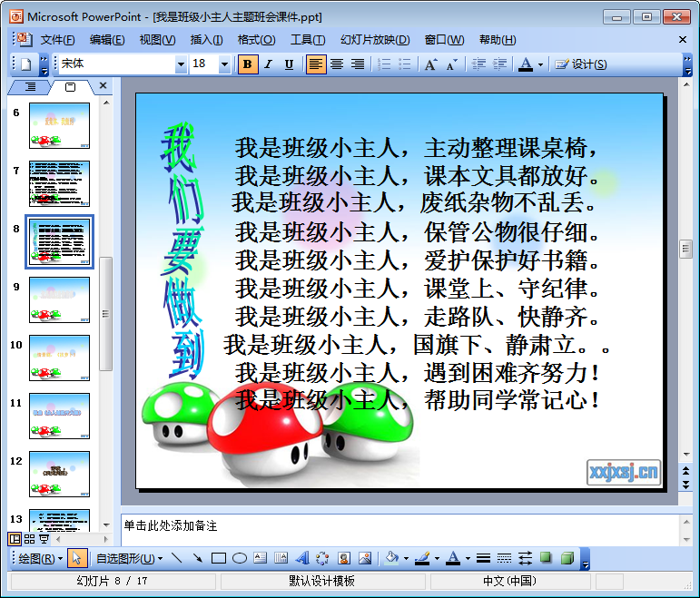Toggle underline formatting
This screenshot has width=700, height=598.
pos(289,64)
